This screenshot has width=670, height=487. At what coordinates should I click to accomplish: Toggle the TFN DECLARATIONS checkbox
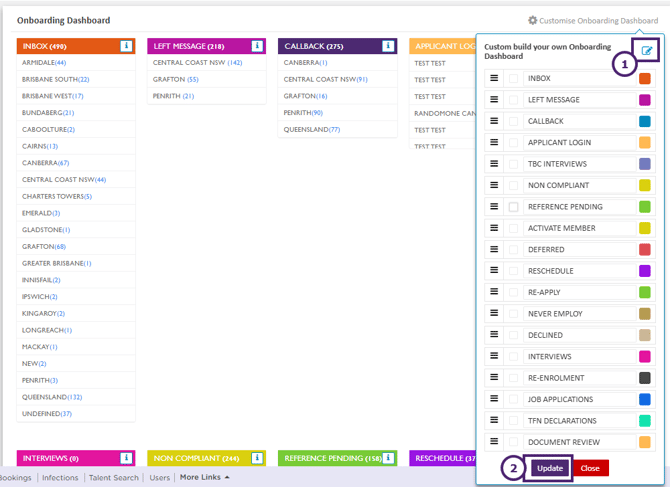514,421
